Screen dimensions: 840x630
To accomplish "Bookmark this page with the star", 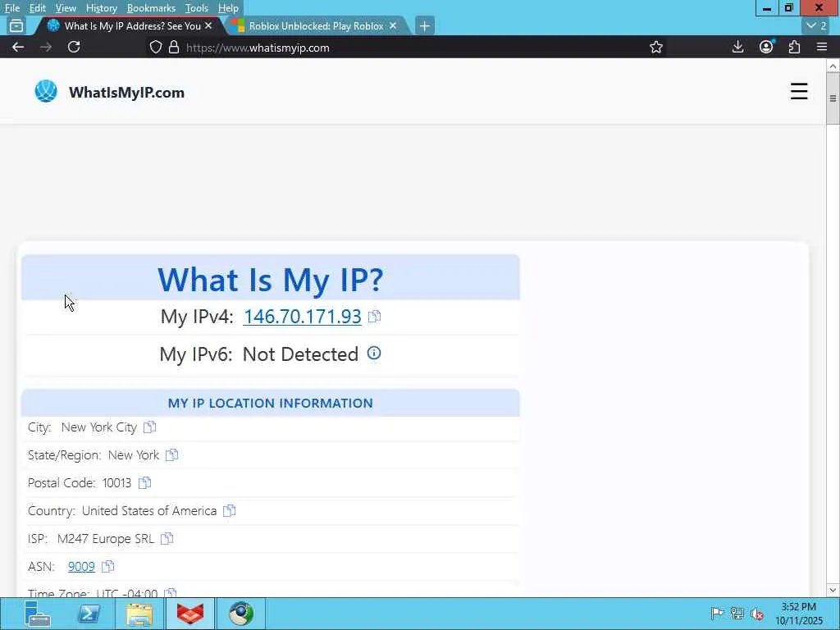I will pos(655,48).
